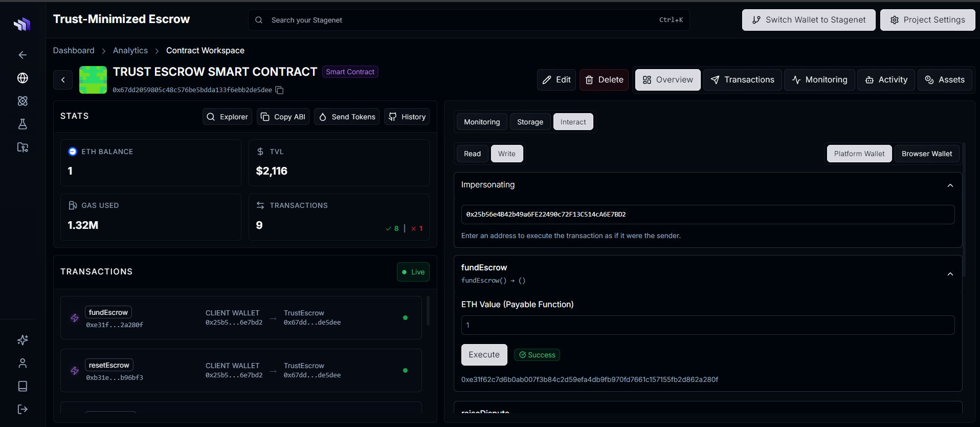Toggle the Live transactions indicator
The height and width of the screenshot is (427, 980).
pyautogui.click(x=413, y=272)
